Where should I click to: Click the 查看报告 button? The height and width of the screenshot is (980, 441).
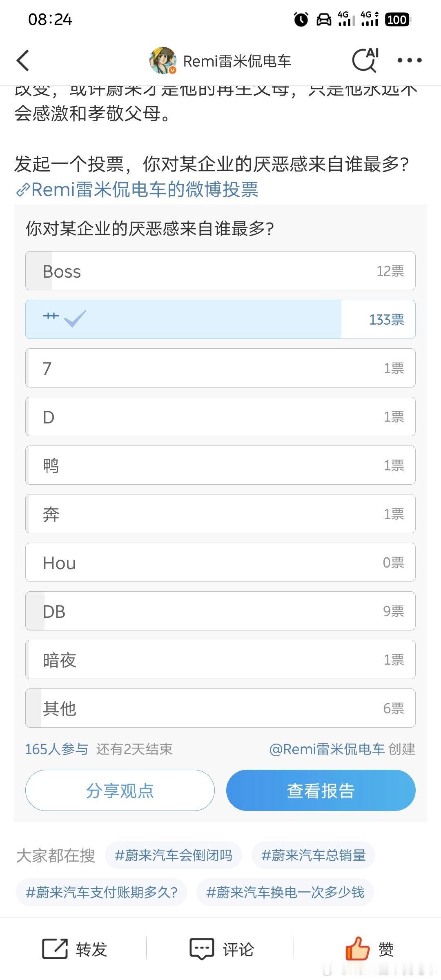[x=321, y=790]
